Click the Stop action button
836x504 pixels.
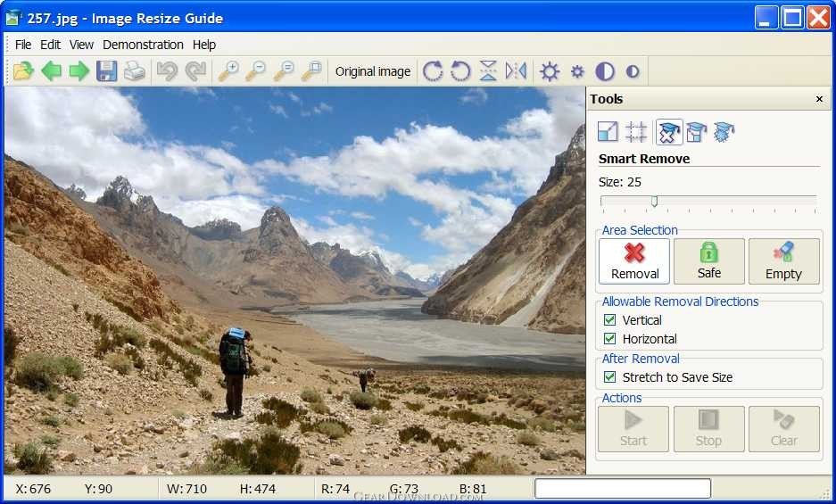click(x=708, y=429)
